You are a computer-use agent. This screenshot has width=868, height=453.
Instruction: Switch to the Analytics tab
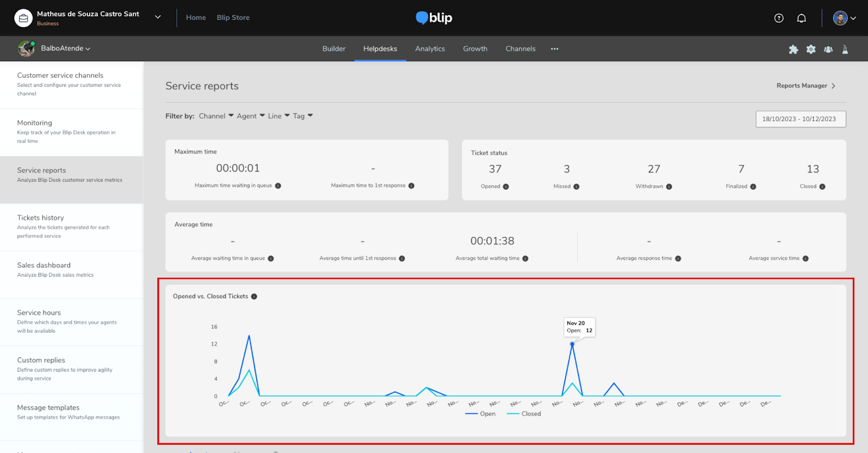click(x=430, y=49)
